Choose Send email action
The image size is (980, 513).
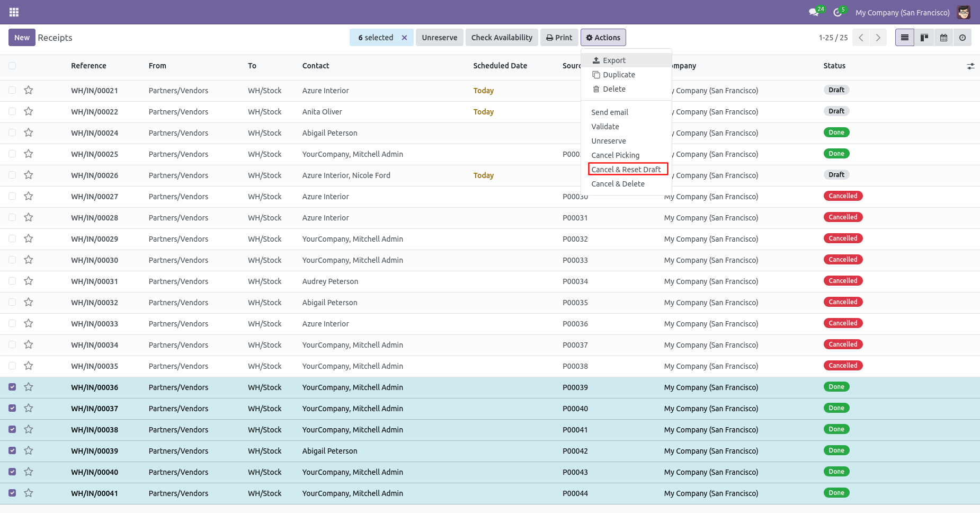pos(626,112)
